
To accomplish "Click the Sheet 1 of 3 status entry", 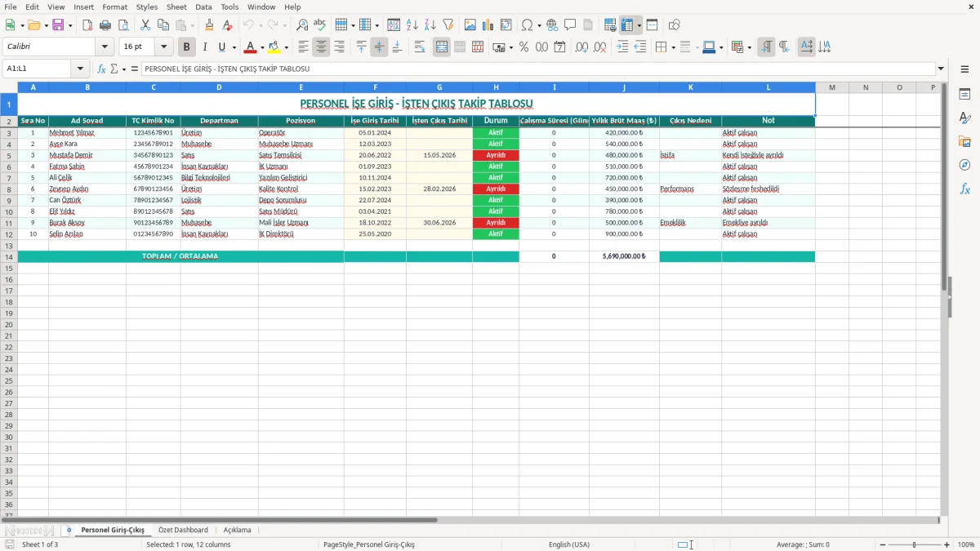I will coord(40,544).
